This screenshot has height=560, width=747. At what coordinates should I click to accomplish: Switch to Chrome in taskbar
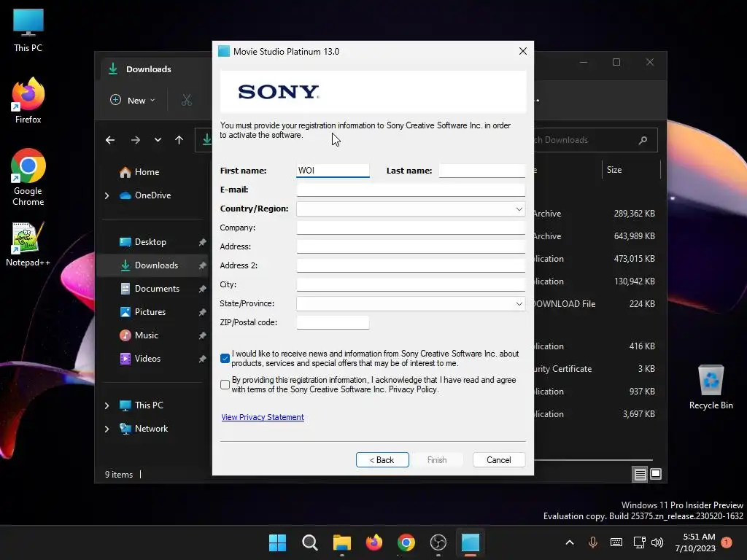(406, 542)
